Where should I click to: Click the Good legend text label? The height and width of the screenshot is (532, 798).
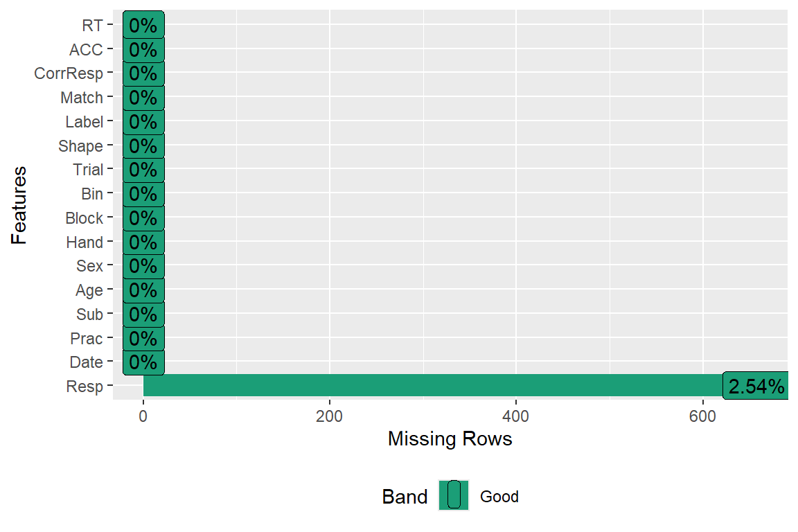pos(499,497)
